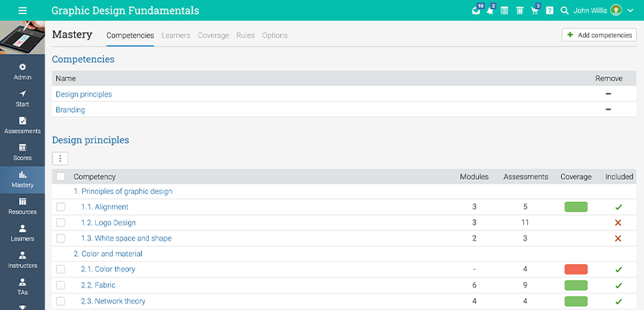Click green checkmark in Network theory row
The height and width of the screenshot is (310, 644).
click(618, 301)
